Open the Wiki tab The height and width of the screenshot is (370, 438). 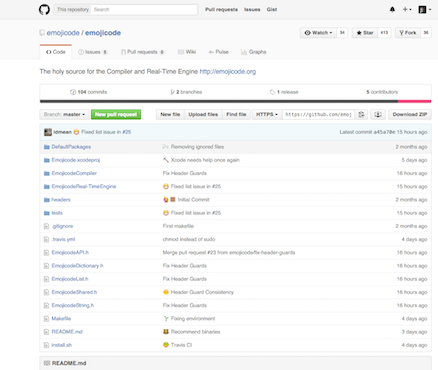(x=187, y=52)
